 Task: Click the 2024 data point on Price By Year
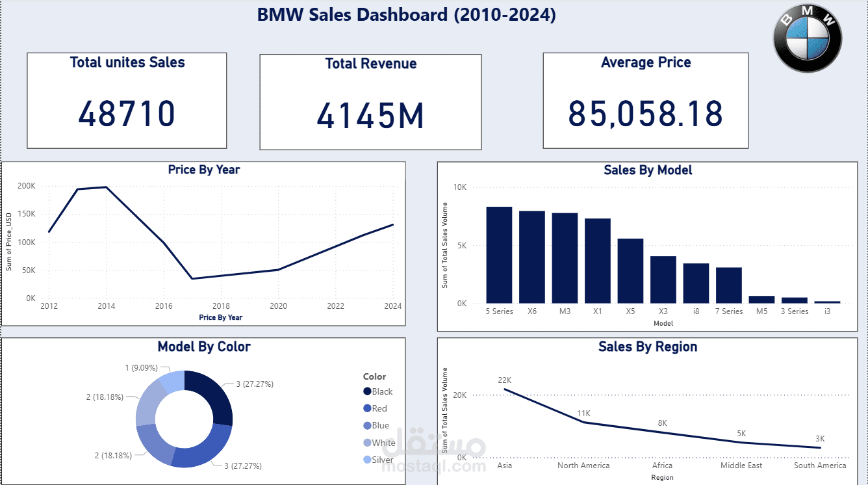click(x=392, y=225)
